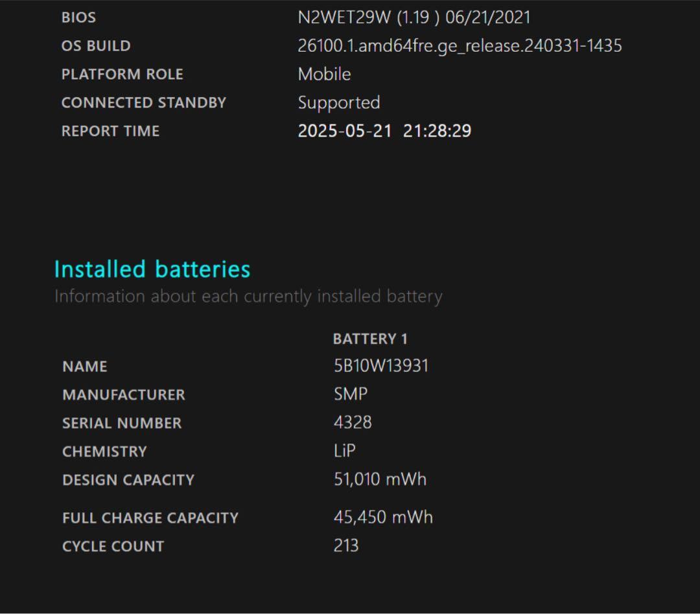Select the serial number 4328
The width and height of the screenshot is (700, 614).
tap(347, 422)
